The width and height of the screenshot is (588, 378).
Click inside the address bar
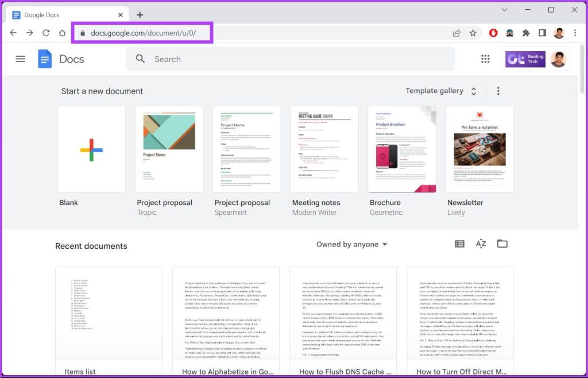pos(142,33)
